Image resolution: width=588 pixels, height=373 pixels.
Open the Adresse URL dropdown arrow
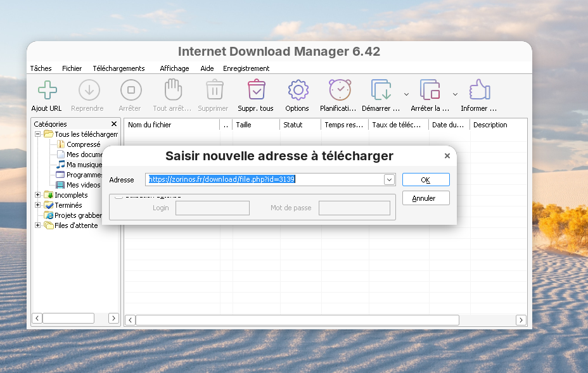click(389, 180)
